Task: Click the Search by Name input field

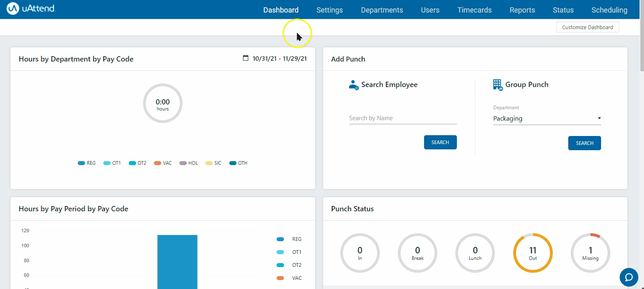Action: [x=403, y=118]
